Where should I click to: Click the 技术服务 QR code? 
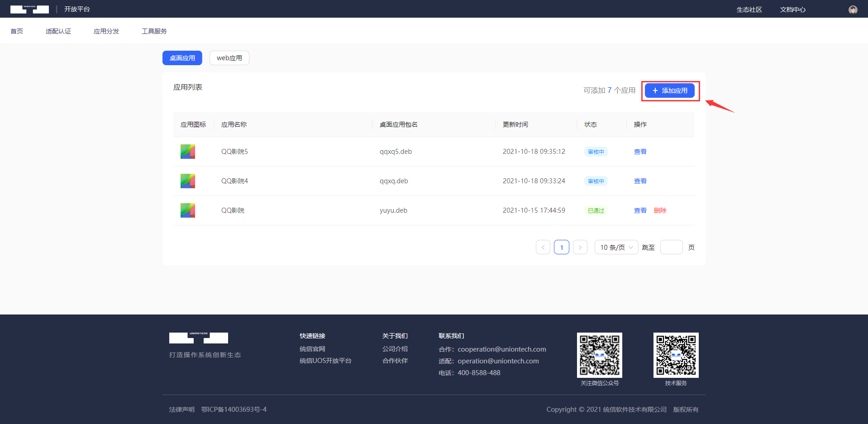pos(676,355)
